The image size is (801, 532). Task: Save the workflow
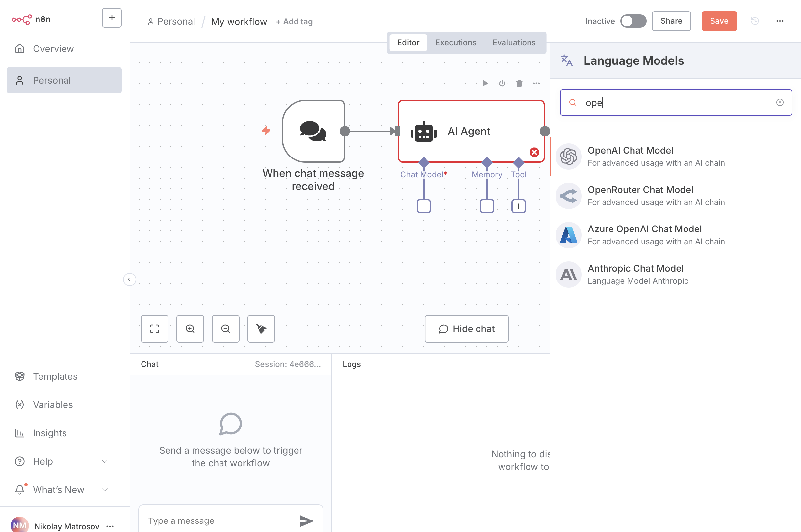[x=719, y=21]
